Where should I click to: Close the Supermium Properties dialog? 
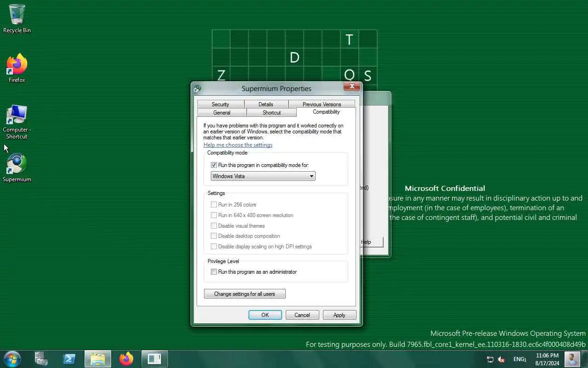[x=351, y=86]
